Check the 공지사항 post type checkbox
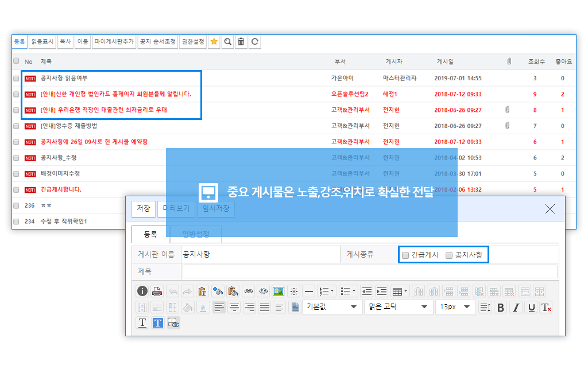 pyautogui.click(x=449, y=255)
